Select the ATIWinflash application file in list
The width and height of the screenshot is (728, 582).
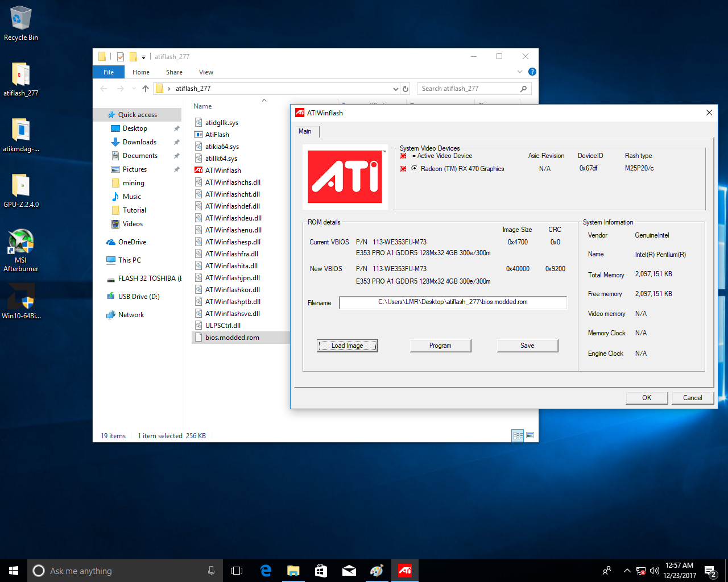(x=223, y=171)
